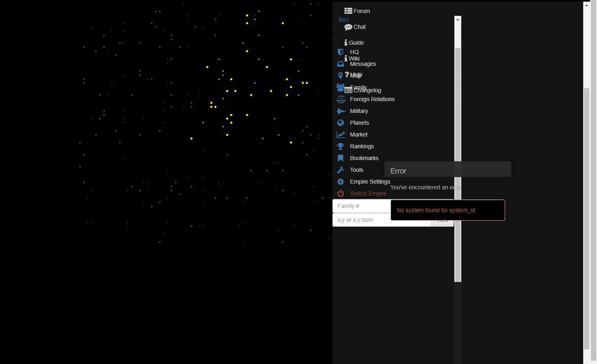Click the SoJ link

[343, 19]
